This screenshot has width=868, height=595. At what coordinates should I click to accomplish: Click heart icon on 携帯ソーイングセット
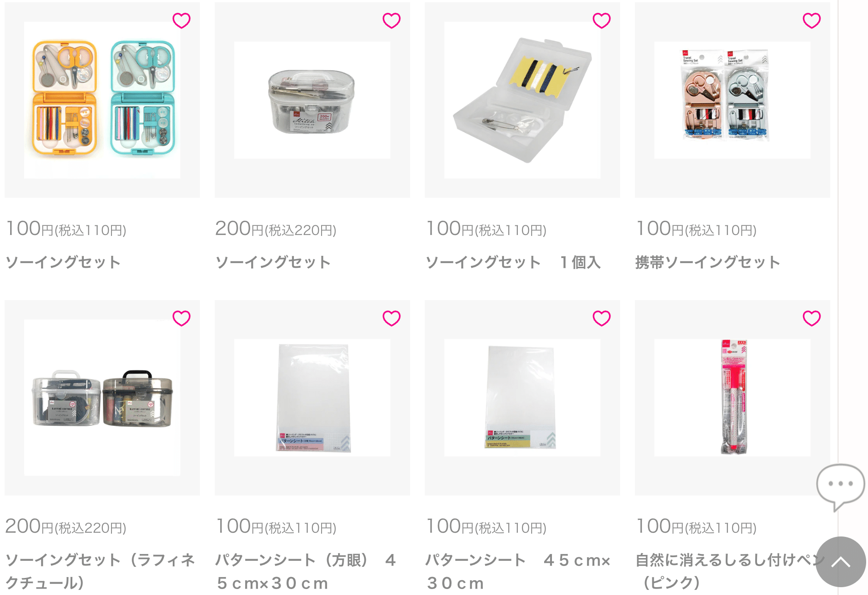812,20
